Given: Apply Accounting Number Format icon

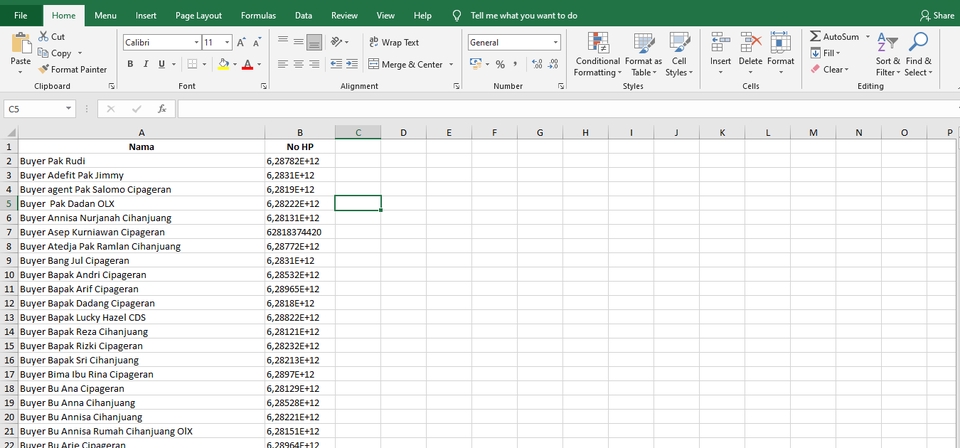Looking at the screenshot, I should (476, 64).
